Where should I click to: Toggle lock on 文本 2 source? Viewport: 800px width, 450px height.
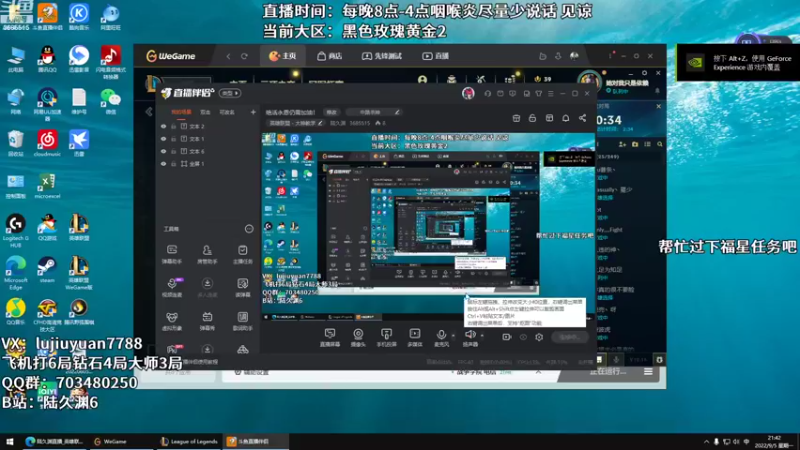point(173,126)
